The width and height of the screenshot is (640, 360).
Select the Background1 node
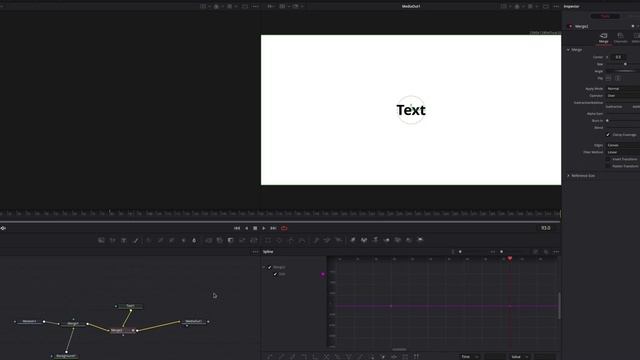click(x=66, y=356)
